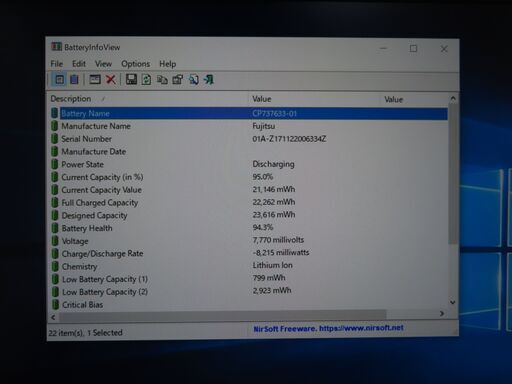The height and width of the screenshot is (384, 512).
Task: Open Properties toolbar icon
Action: (177, 79)
